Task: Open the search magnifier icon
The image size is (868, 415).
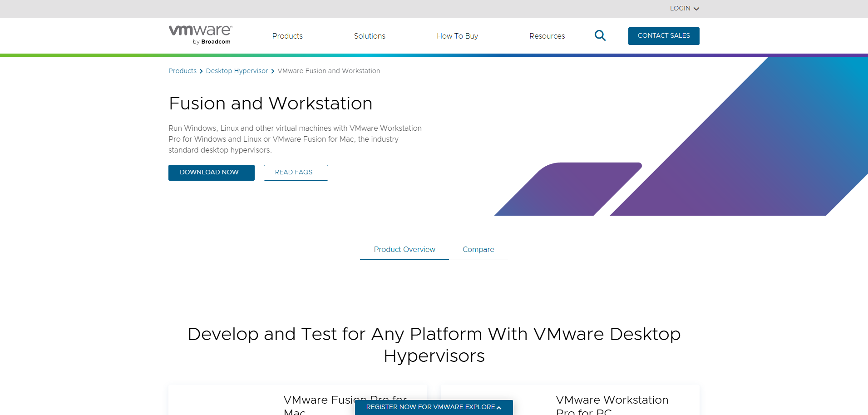Action: click(x=600, y=35)
